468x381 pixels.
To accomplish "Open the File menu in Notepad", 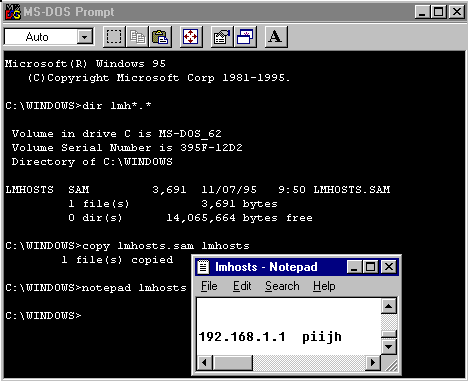I will coord(209,286).
